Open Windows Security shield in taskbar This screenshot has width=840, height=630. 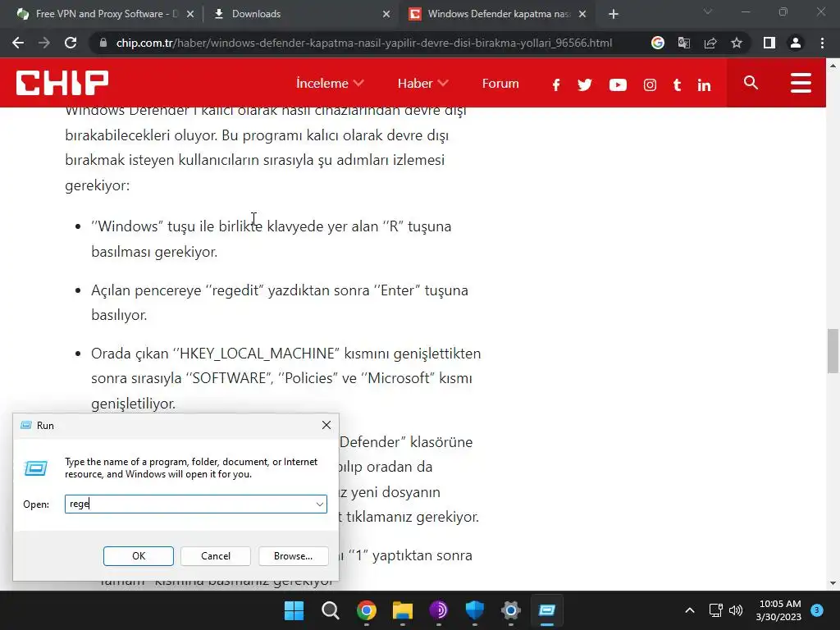point(475,610)
